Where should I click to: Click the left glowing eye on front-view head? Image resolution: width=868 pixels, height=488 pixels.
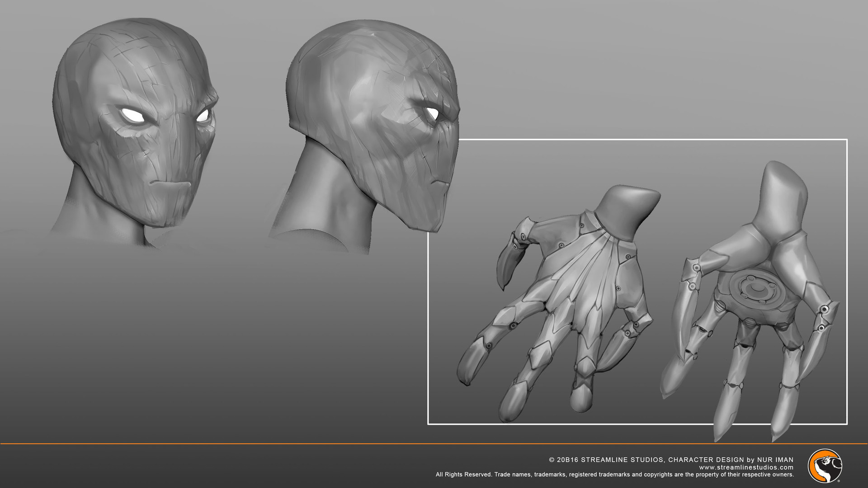point(132,115)
